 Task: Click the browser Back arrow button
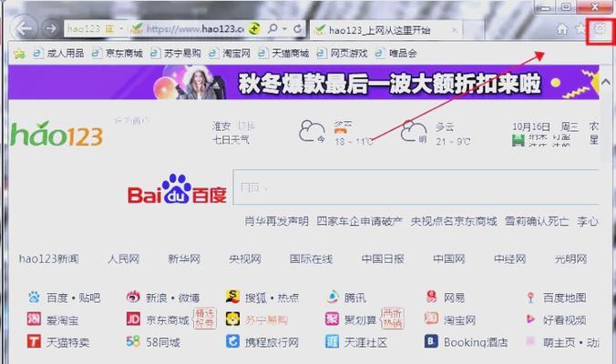25,28
